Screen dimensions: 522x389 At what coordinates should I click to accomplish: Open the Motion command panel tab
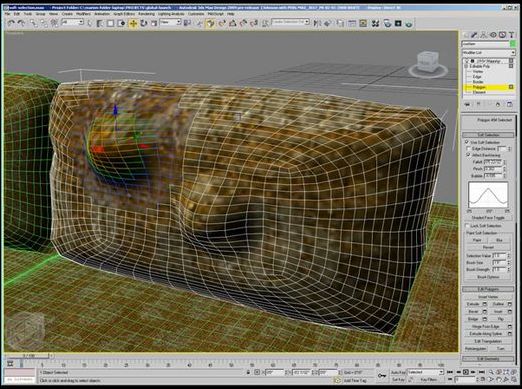pos(493,35)
